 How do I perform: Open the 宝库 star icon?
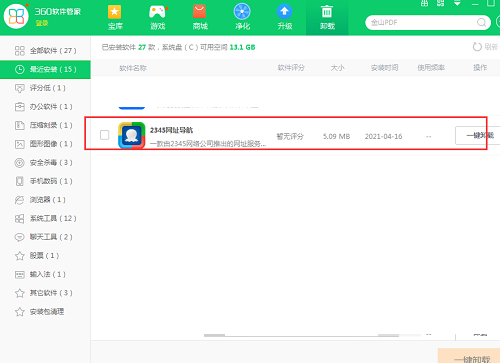click(x=115, y=12)
